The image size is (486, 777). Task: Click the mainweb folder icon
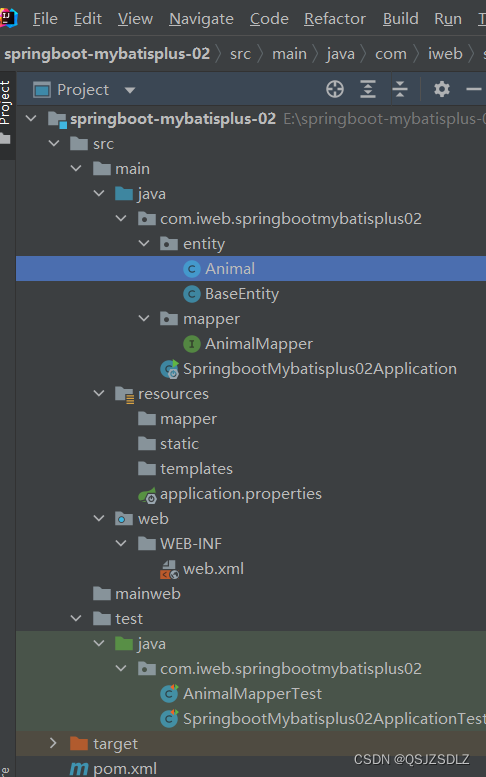pos(102,593)
